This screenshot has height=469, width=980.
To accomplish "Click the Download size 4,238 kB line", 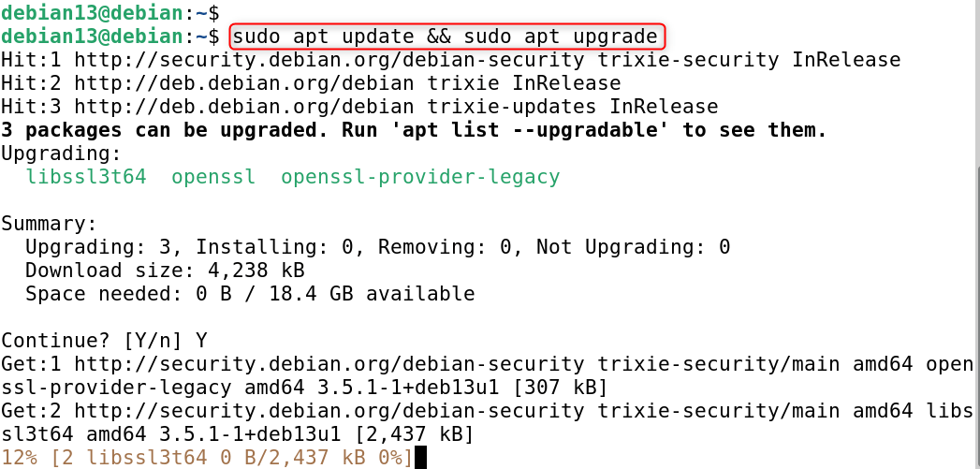I will click(x=165, y=271).
